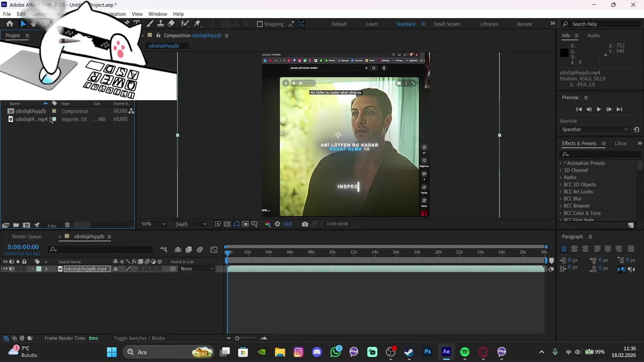Create a new composition from Project panel
The height and width of the screenshot is (362, 644).
click(x=26, y=225)
